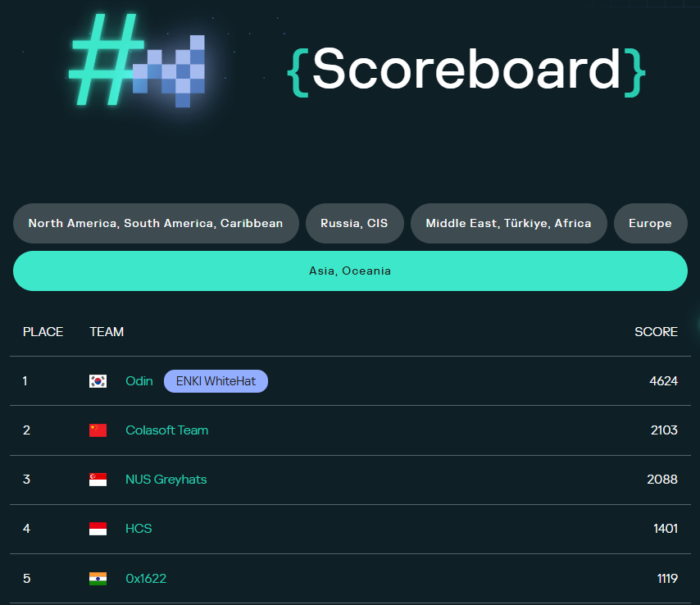Select the Asia, Oceania tab
This screenshot has width=700, height=605.
click(x=350, y=271)
